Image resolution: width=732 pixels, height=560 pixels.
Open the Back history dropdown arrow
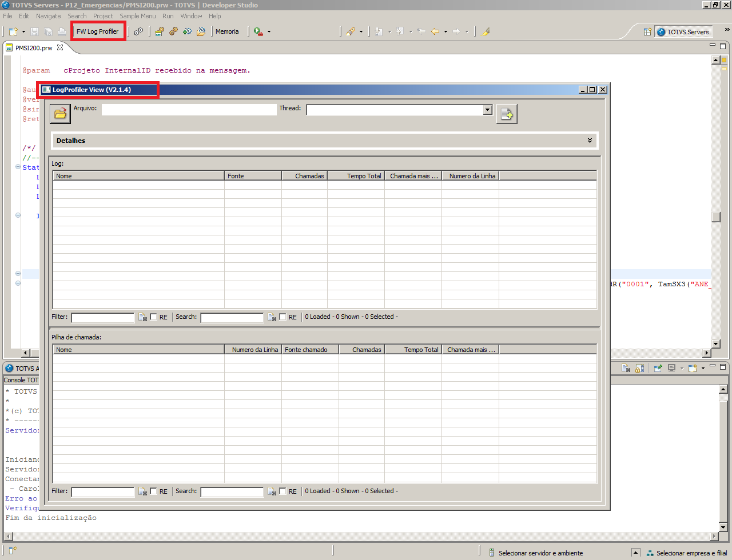click(x=445, y=31)
